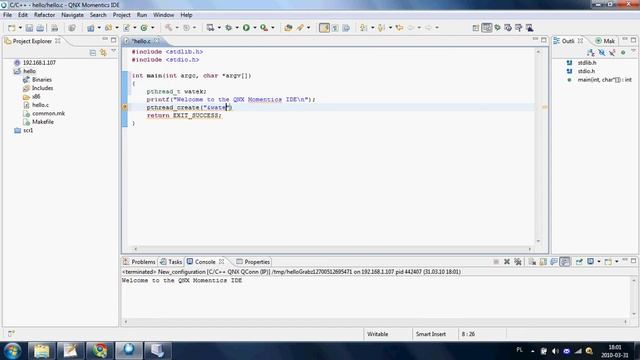640x360 pixels.
Task: Open File Explorer from the taskbar
Action: (x=41, y=351)
